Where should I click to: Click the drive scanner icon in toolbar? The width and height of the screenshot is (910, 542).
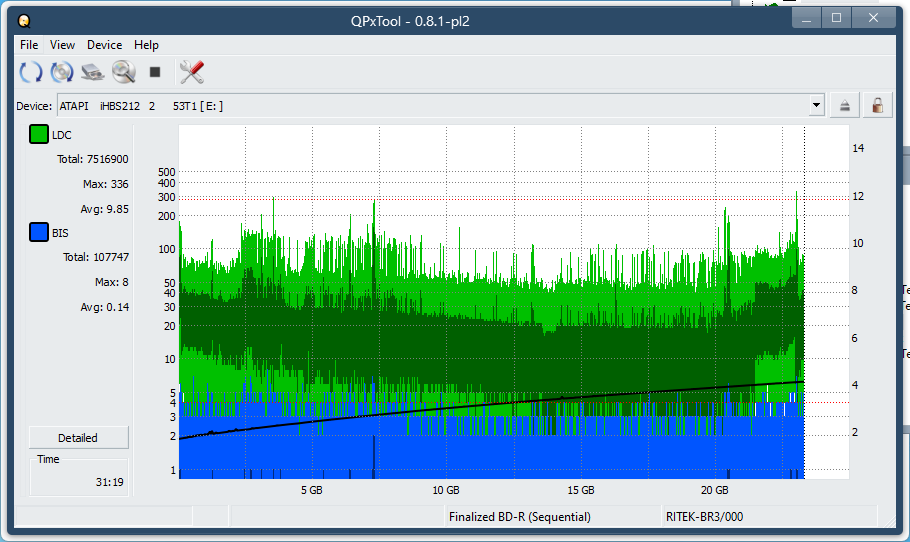92,72
